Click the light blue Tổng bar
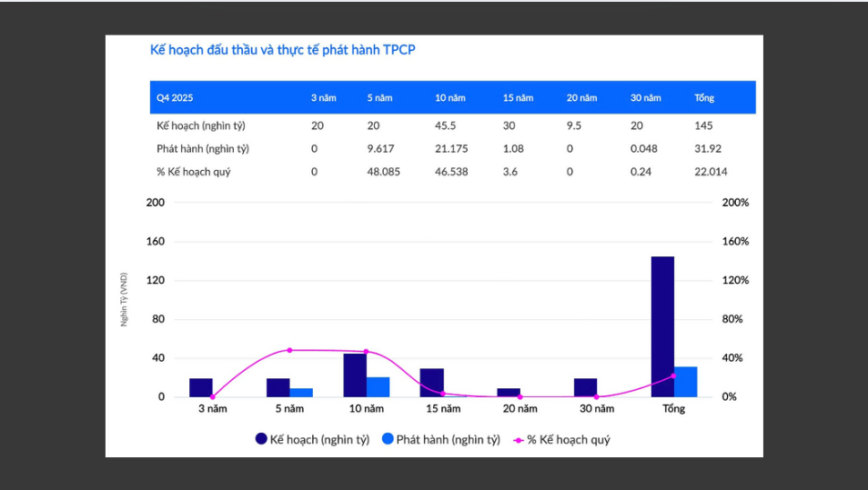Image resolution: width=868 pixels, height=490 pixels. click(686, 382)
